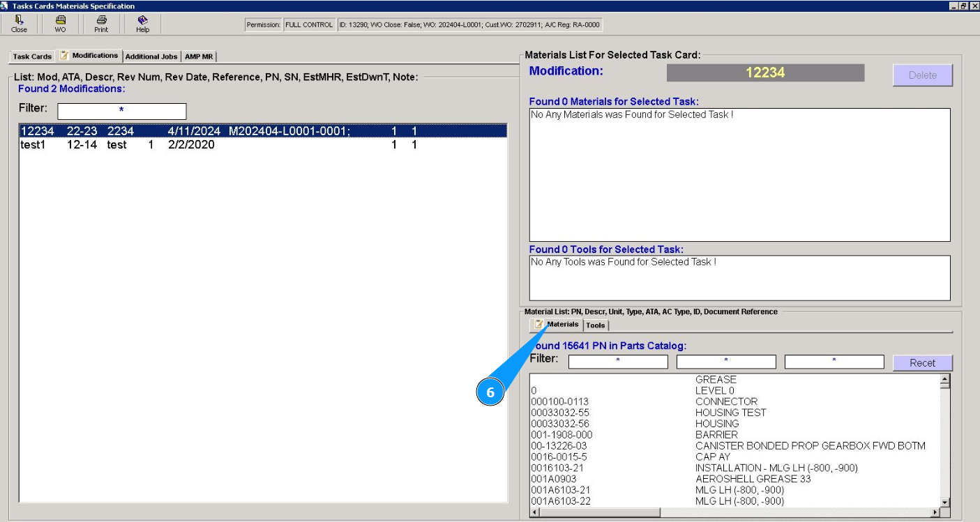Open the WO toolbar icon

(60, 24)
